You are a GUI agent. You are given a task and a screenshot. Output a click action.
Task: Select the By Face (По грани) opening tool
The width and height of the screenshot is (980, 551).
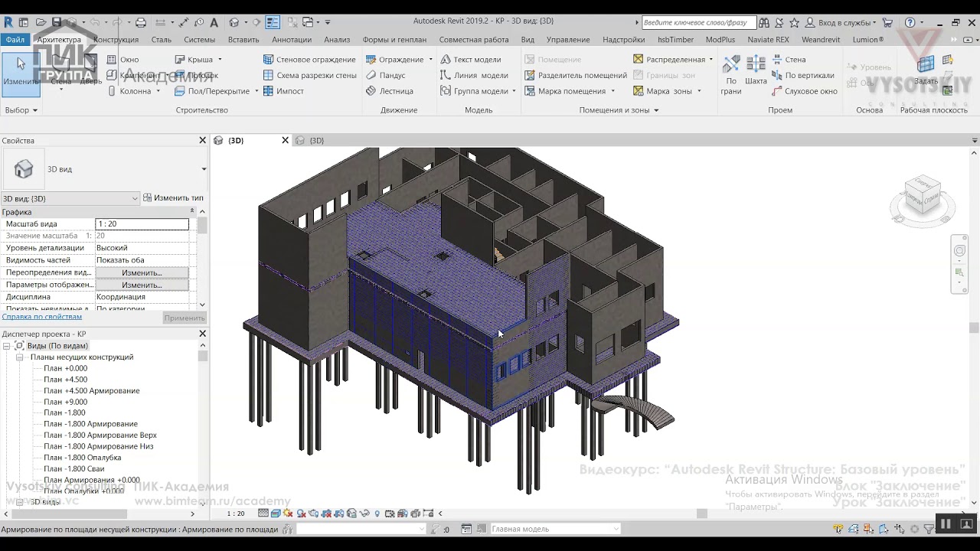(731, 73)
